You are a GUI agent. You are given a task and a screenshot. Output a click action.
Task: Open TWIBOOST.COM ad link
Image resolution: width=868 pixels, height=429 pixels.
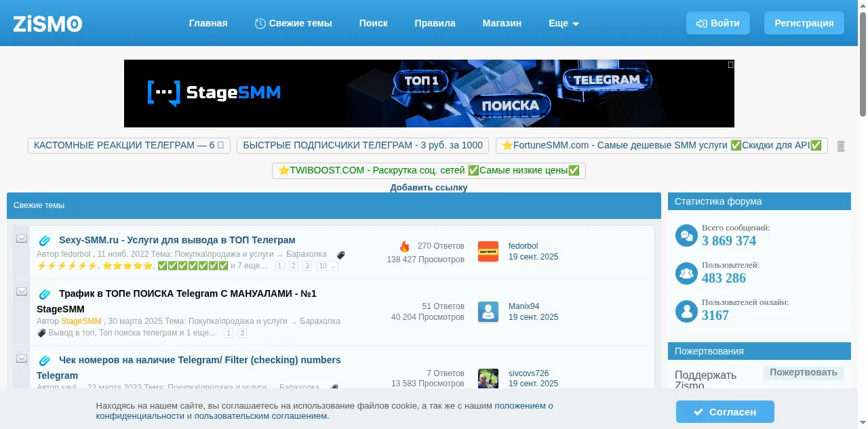429,170
